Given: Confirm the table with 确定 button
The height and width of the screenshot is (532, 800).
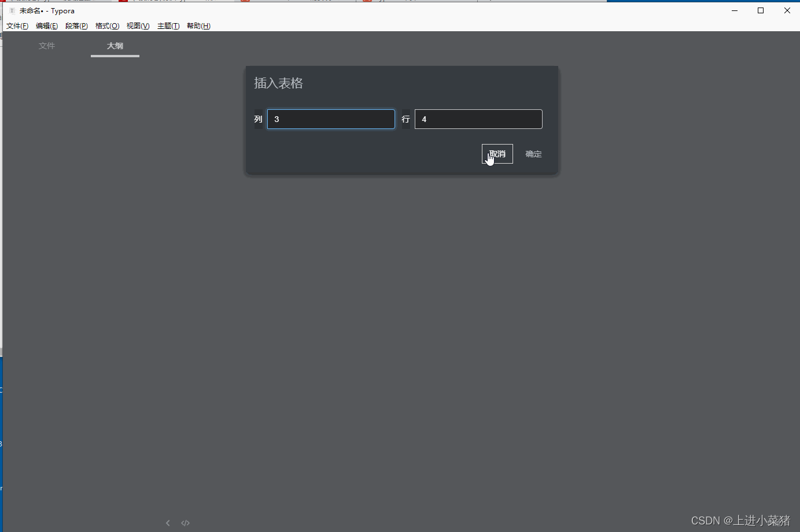Looking at the screenshot, I should coord(533,154).
